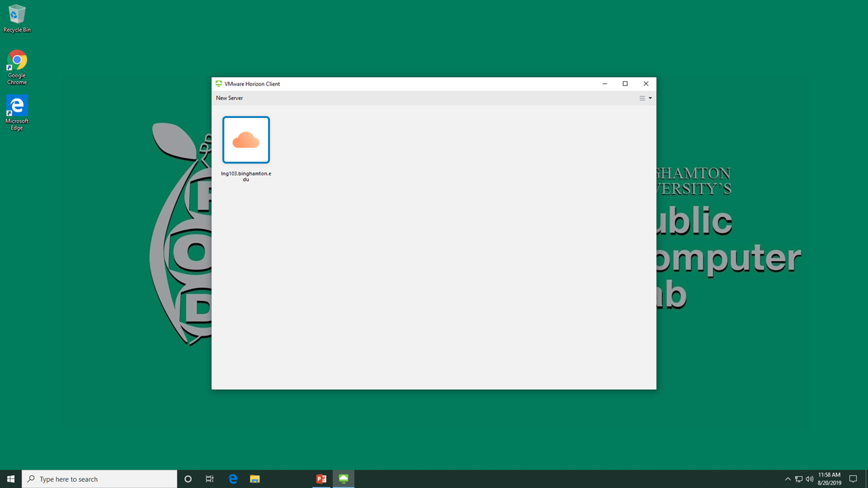Viewport: 868px width, 488px height.
Task: Click New Server in Horizon Client
Action: coord(229,98)
